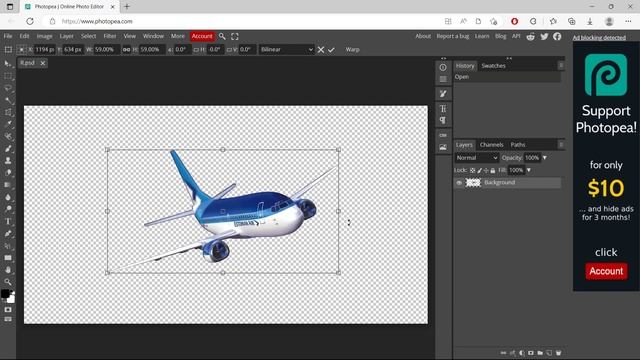The height and width of the screenshot is (360, 640).
Task: Open the search magnifier in menu bar
Action: tap(222, 36)
